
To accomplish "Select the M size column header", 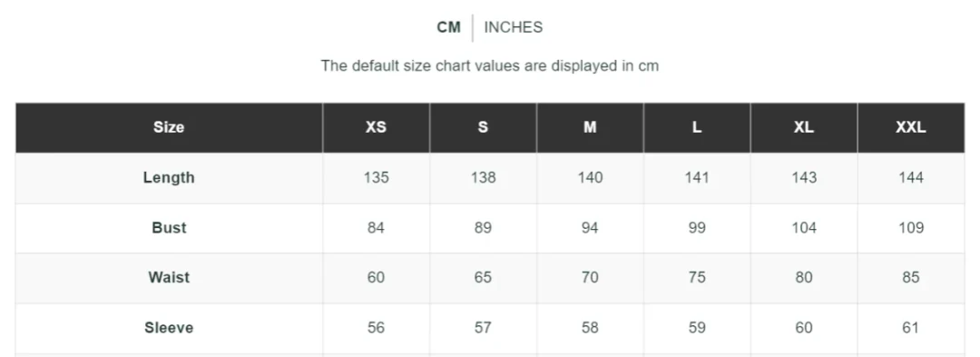I will tap(590, 127).
